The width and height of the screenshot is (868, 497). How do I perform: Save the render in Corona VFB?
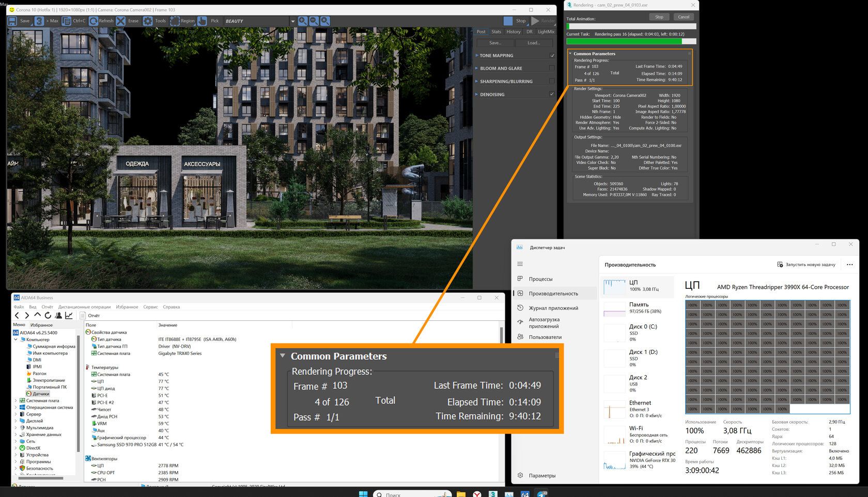(19, 21)
